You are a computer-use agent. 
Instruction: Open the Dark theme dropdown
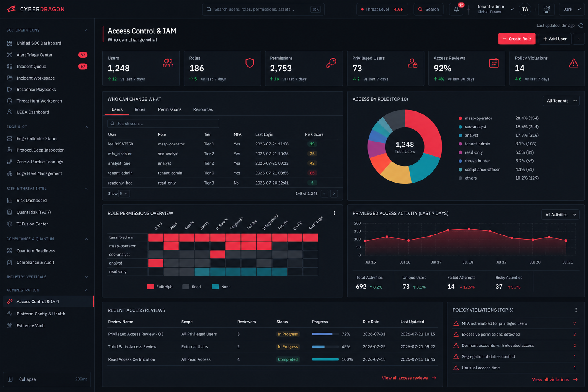tap(572, 9)
